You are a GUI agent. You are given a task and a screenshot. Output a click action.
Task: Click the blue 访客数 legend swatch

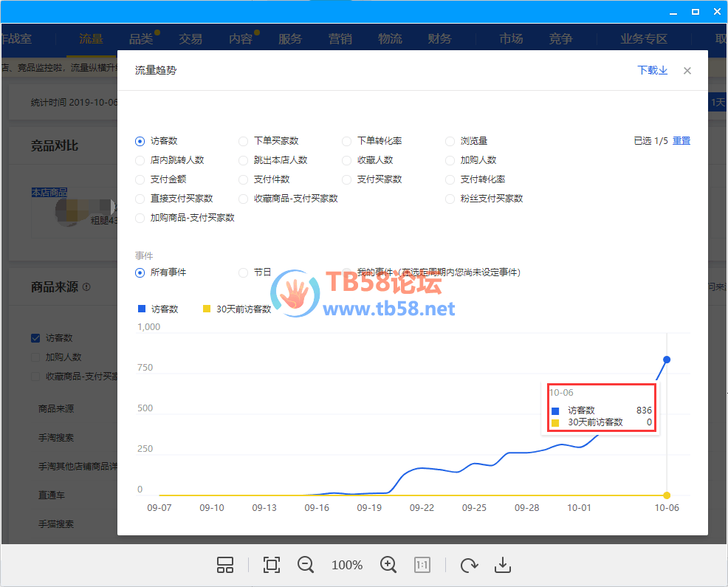pyautogui.click(x=142, y=309)
